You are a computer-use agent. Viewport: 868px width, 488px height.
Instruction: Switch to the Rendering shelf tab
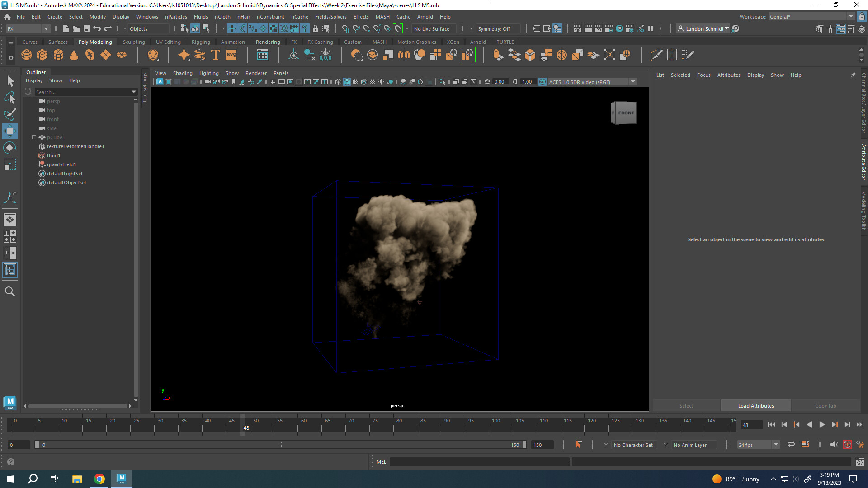268,42
